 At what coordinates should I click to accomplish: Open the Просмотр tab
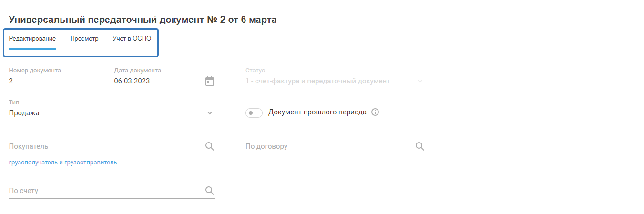pyautogui.click(x=84, y=39)
